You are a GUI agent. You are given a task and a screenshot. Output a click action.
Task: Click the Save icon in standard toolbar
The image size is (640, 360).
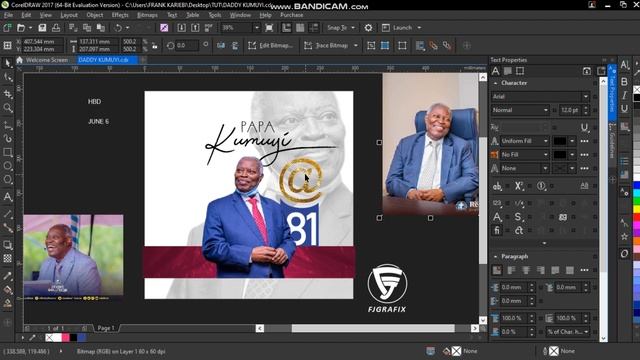[x=42, y=28]
